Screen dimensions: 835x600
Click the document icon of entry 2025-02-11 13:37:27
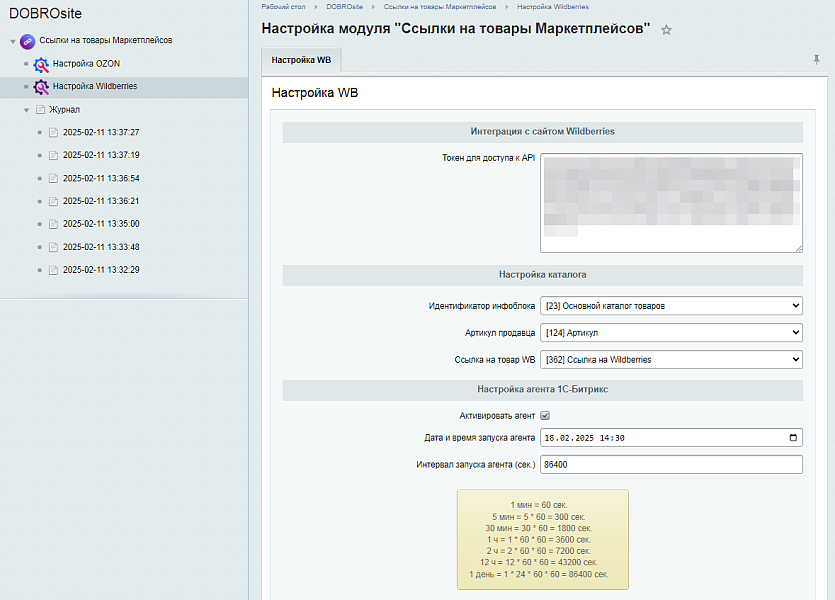[x=52, y=132]
